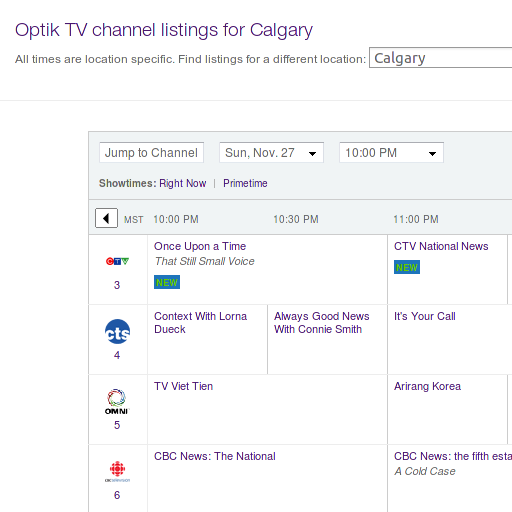Open CTV National News listing
This screenshot has width=512, height=512.
(x=441, y=246)
